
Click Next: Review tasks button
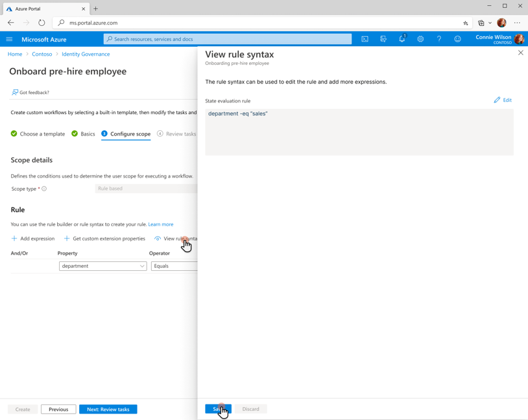(108, 409)
